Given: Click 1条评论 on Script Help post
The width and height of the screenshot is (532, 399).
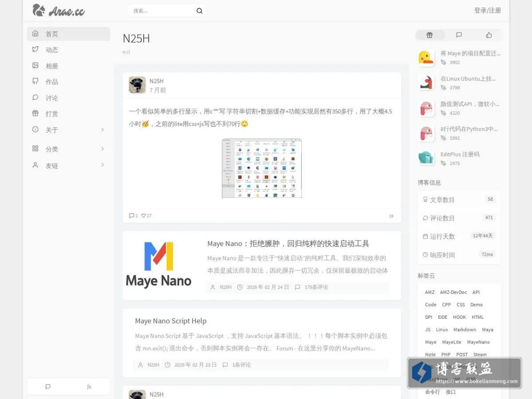Looking at the screenshot, I should tap(242, 365).
